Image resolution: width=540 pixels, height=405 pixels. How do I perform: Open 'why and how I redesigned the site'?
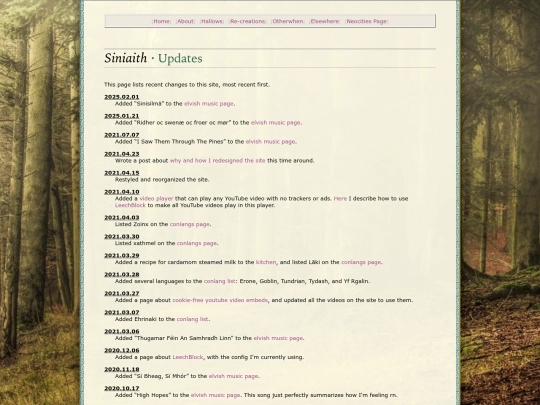tap(218, 160)
